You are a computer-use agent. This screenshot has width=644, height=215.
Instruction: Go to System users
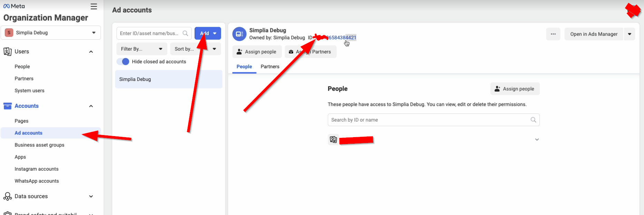(29, 91)
